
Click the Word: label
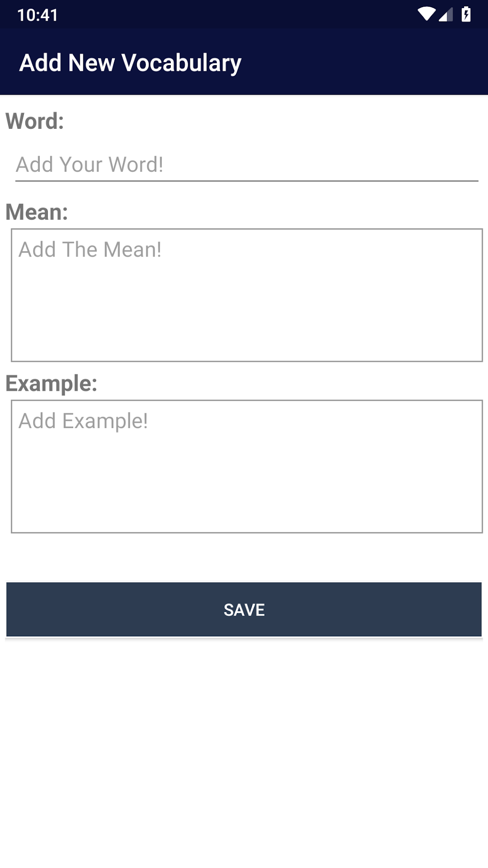[x=34, y=121]
